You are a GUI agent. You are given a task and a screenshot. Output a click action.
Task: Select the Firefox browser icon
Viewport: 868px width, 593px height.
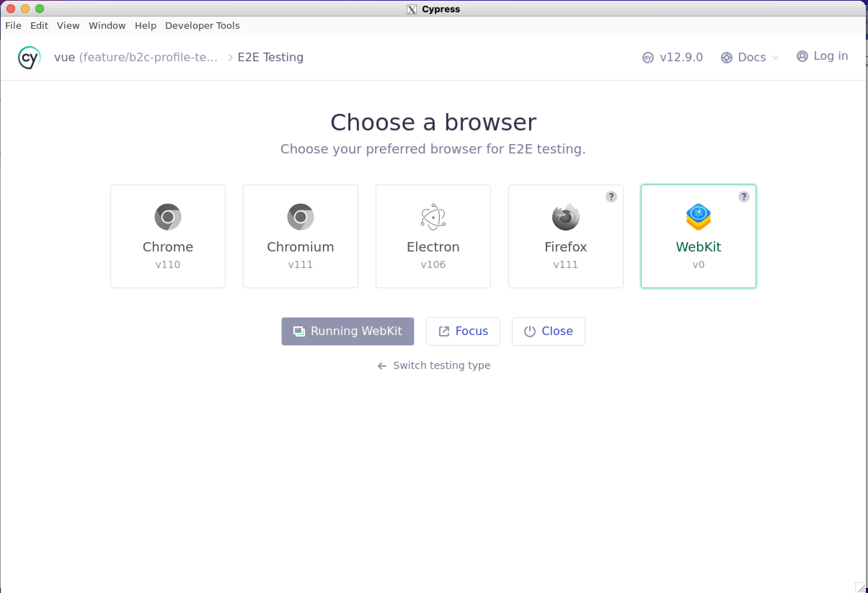click(x=566, y=217)
